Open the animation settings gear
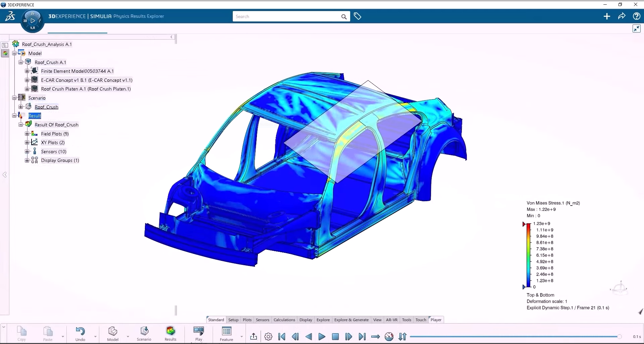Image resolution: width=644 pixels, height=344 pixels. click(268, 337)
